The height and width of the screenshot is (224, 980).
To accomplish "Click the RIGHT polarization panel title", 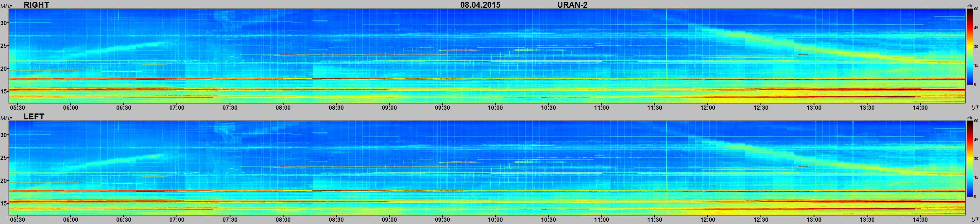I will click(x=37, y=4).
